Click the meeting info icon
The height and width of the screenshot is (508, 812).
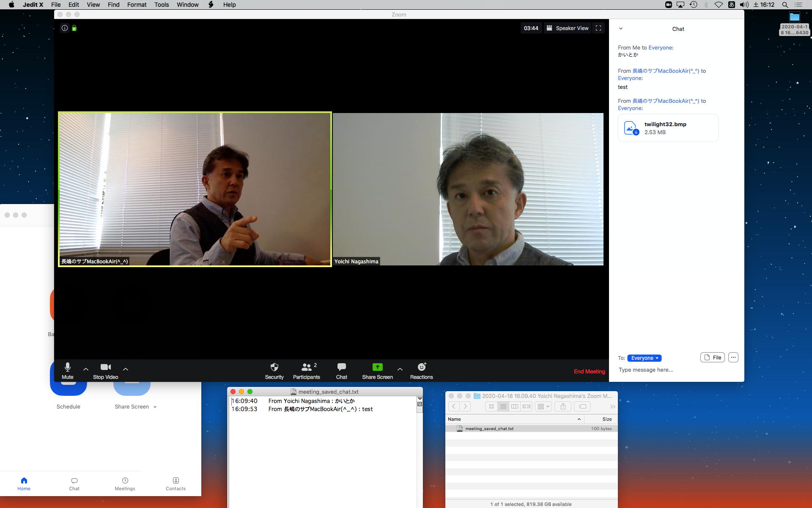pyautogui.click(x=65, y=28)
